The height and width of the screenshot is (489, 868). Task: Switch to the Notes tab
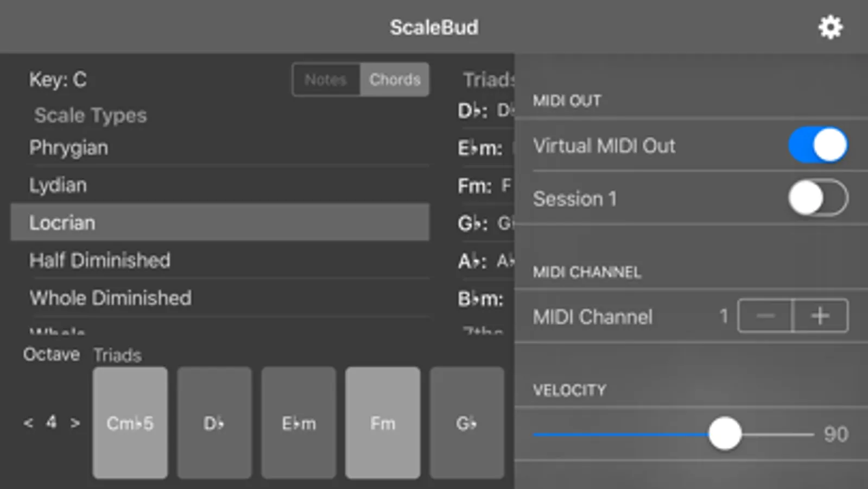(326, 80)
